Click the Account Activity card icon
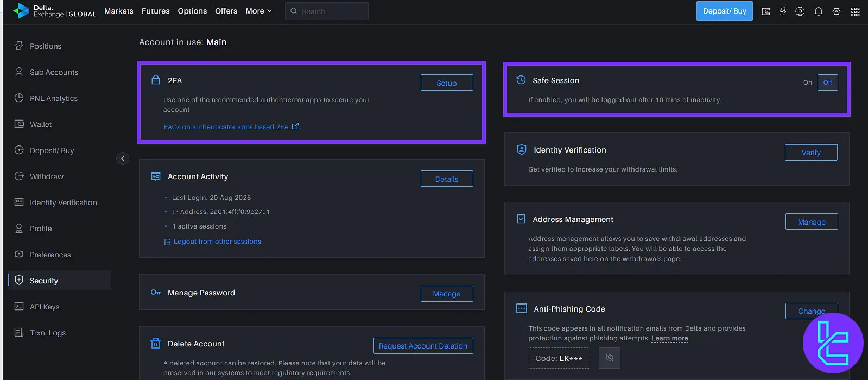868x380 pixels. coord(156,176)
